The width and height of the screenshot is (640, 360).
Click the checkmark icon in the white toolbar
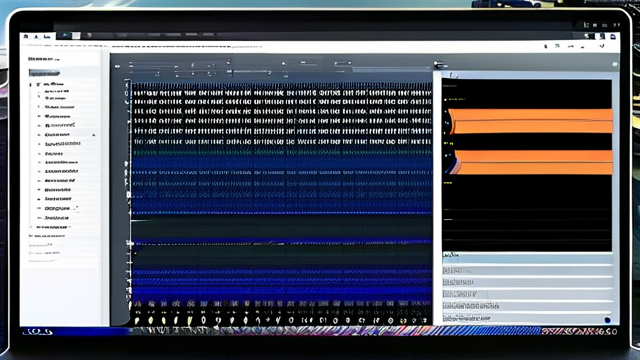pyautogui.click(x=602, y=46)
